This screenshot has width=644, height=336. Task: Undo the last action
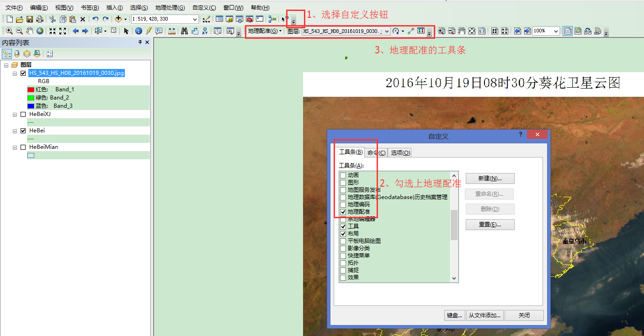(95, 19)
